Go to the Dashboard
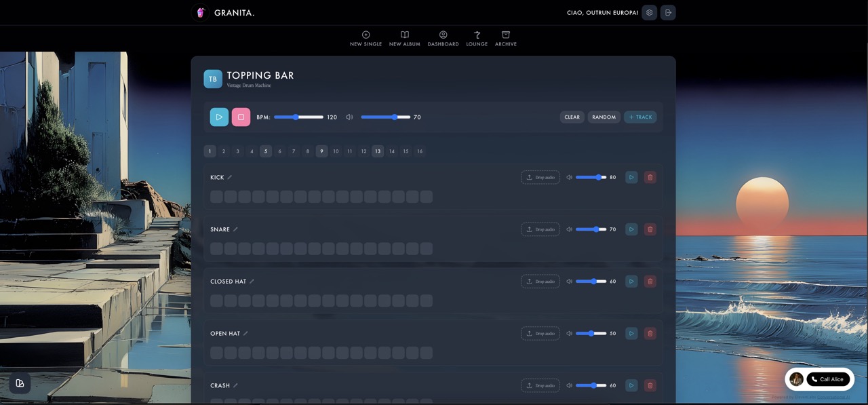Screen dimensions: 868x405 pos(443,39)
